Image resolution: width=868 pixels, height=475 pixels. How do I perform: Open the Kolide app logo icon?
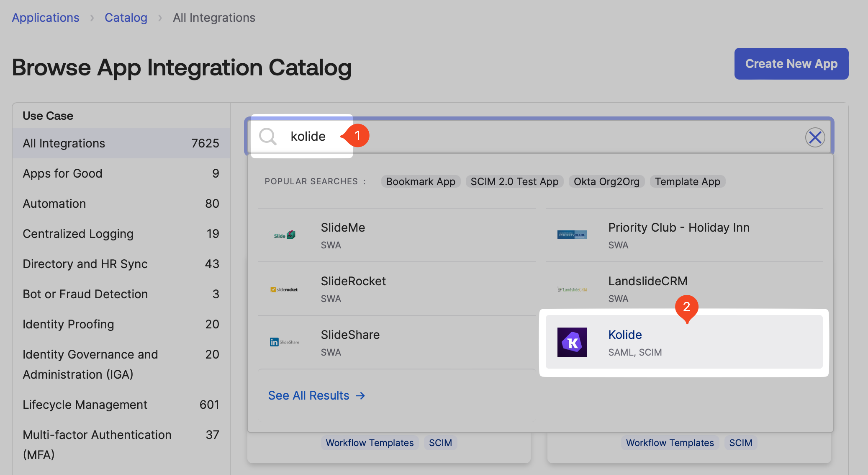572,342
